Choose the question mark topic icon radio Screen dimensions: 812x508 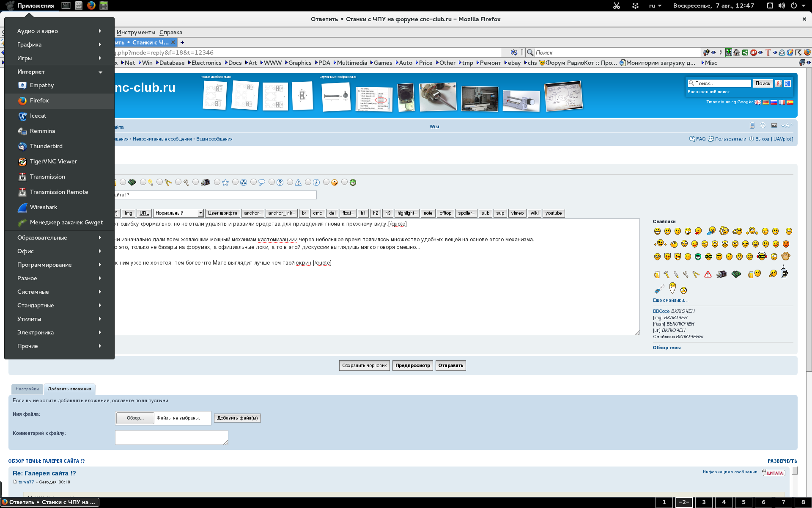click(x=272, y=182)
